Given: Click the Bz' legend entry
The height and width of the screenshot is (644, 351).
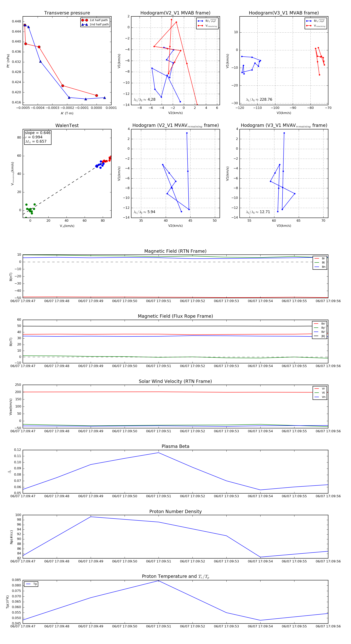Looking at the screenshot, I should click(320, 332).
